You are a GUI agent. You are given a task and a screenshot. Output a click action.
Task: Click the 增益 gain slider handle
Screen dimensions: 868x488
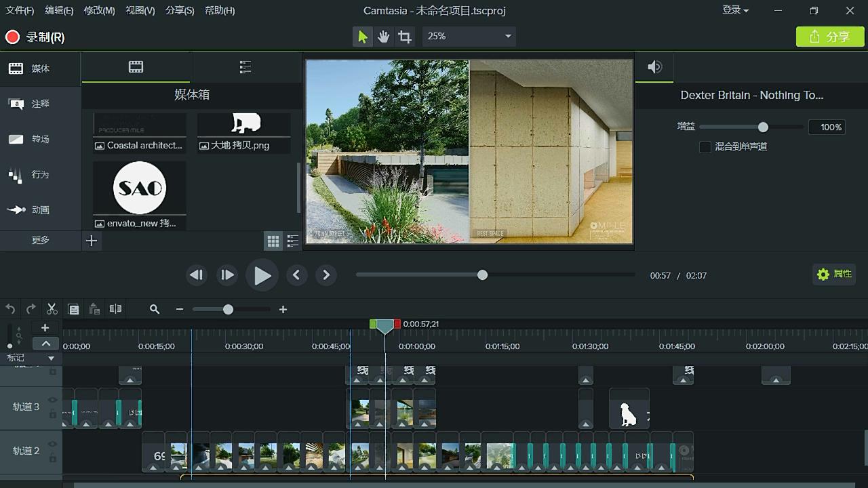[763, 127]
